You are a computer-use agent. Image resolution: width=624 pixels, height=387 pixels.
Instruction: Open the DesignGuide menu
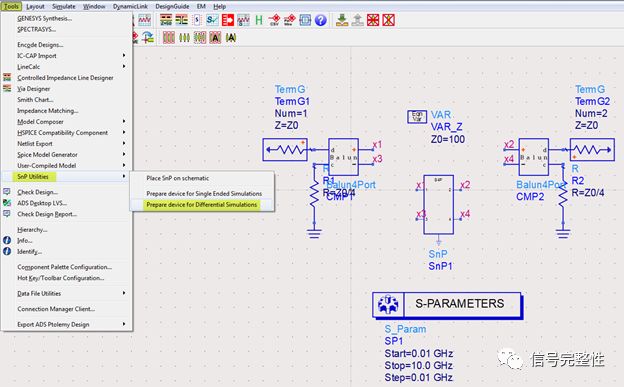click(x=172, y=6)
